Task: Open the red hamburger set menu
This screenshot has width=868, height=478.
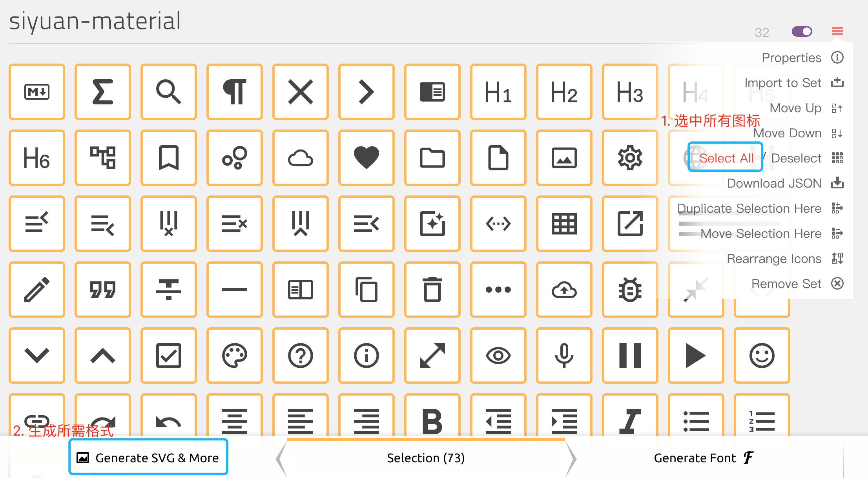Action: [x=837, y=31]
